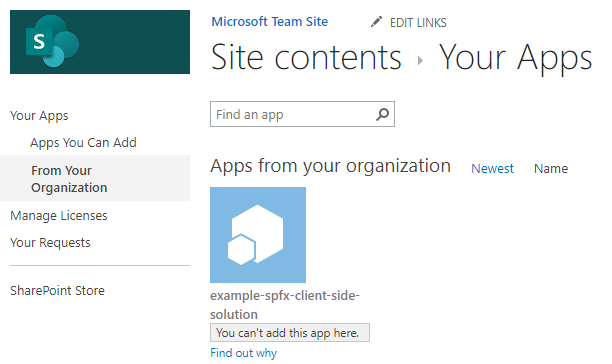Click EDIT LINKS text
The height and width of the screenshot is (364, 612).
coord(418,23)
